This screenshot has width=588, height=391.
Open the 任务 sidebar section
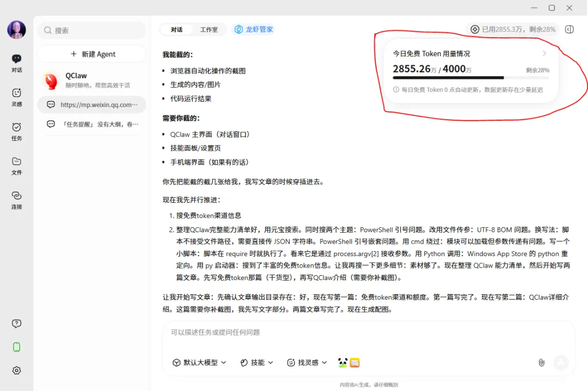[16, 132]
